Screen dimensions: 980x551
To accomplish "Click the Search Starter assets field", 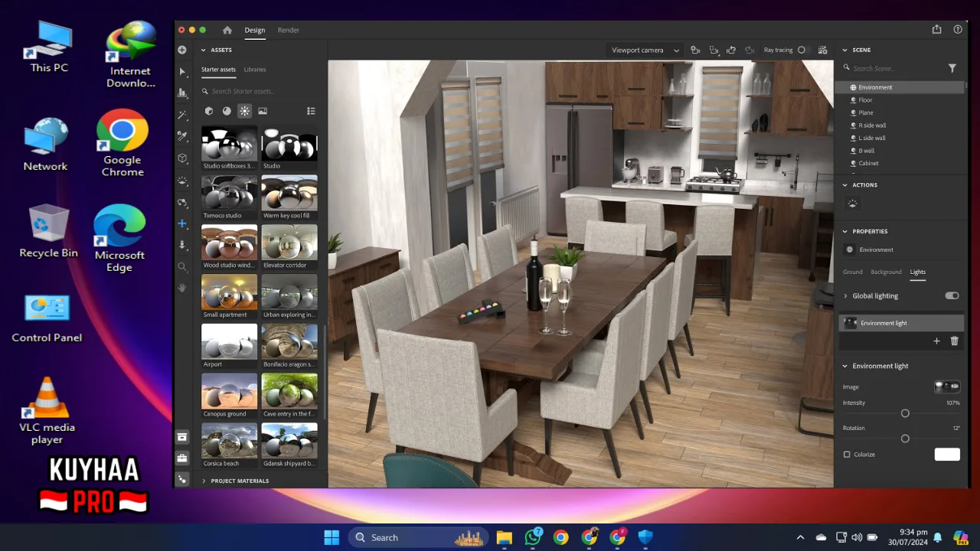I will click(x=259, y=91).
